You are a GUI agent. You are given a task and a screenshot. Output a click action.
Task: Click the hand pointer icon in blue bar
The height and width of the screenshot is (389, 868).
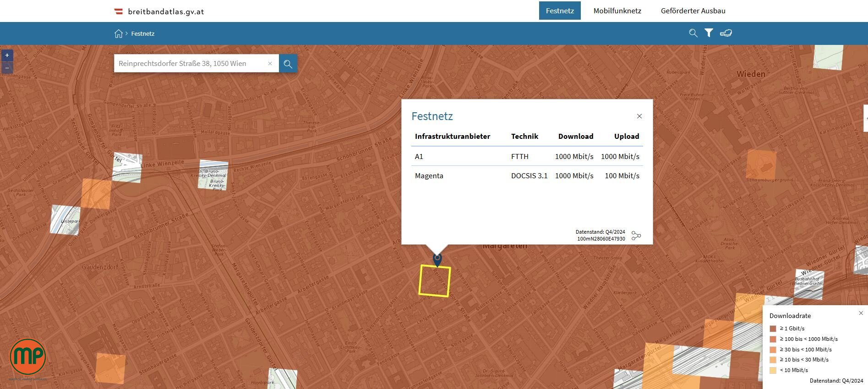click(x=726, y=33)
